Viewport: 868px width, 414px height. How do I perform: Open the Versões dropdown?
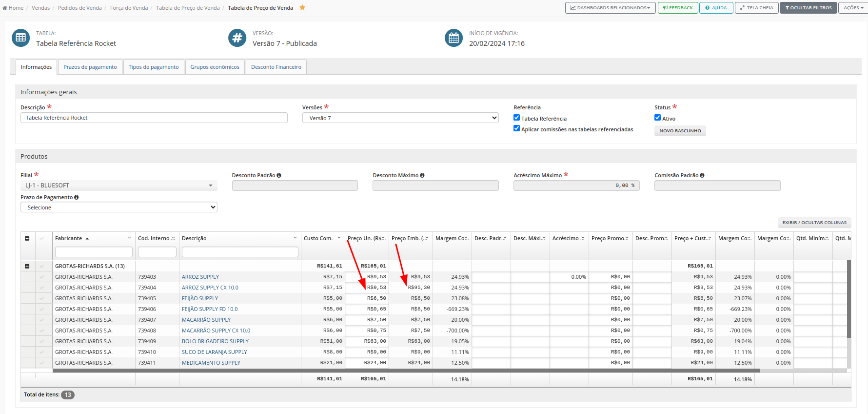tap(400, 118)
